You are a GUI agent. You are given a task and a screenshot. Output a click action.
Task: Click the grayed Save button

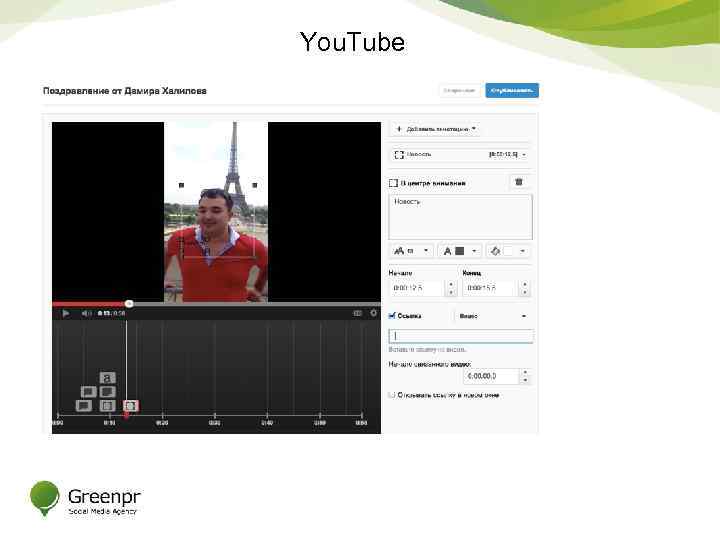459,90
